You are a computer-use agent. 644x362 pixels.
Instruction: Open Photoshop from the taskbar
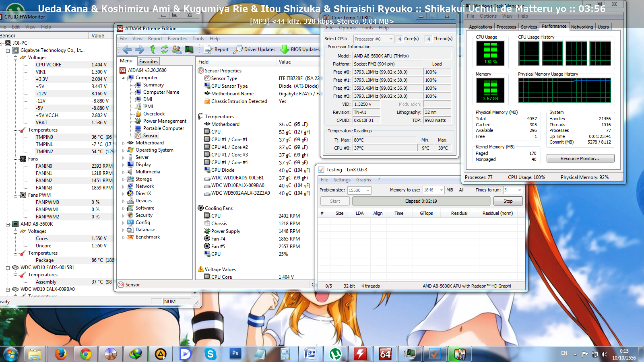tap(235, 354)
